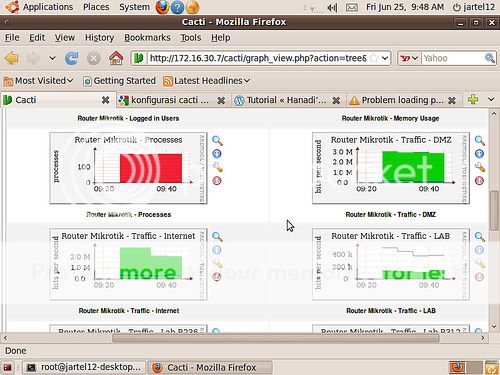Screen dimensions: 500x375
Task: Click the blue icon beside Traffic DMZ graph
Action: [479, 154]
